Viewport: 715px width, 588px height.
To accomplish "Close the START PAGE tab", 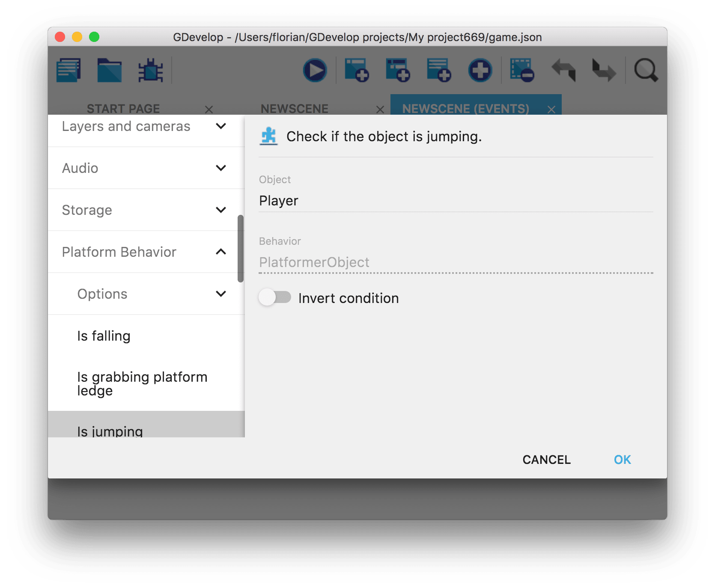I will click(209, 110).
